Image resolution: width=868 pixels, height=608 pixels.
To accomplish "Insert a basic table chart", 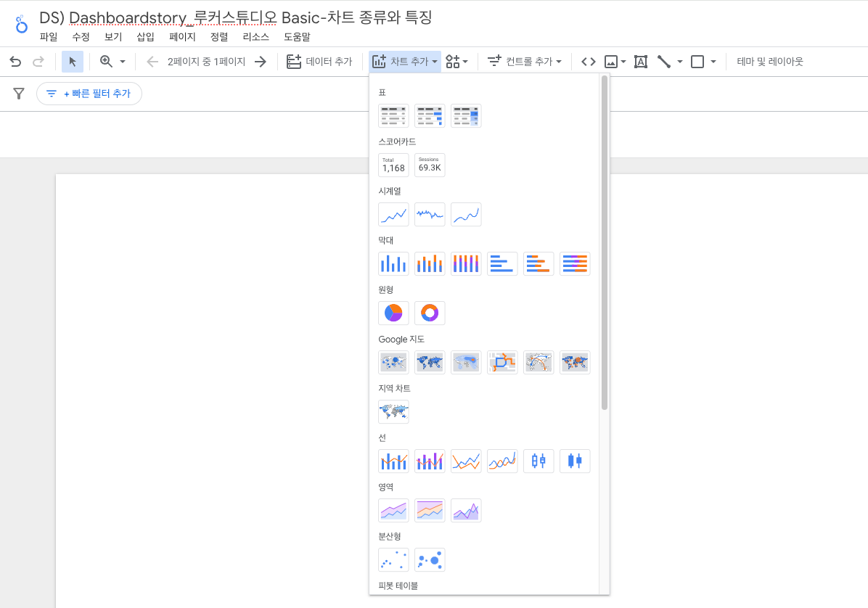I will pos(393,115).
